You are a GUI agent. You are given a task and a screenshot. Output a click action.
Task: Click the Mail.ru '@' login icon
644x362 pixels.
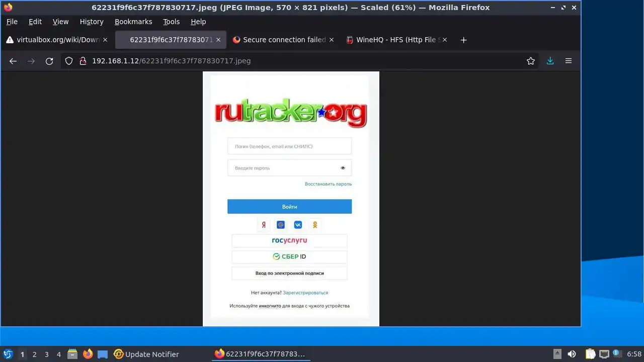tap(281, 225)
